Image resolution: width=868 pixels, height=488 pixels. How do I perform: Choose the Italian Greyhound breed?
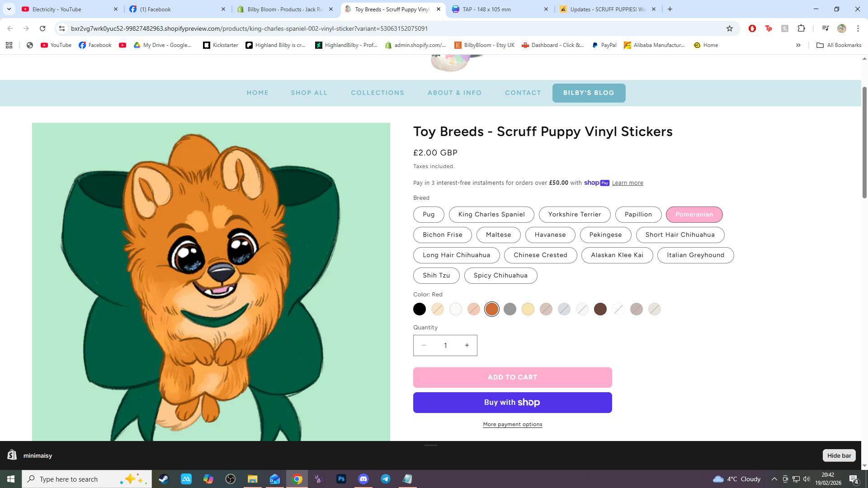tap(695, 255)
